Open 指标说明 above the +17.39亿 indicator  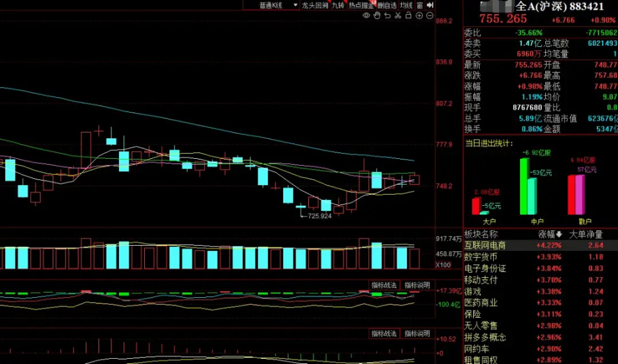(417, 285)
